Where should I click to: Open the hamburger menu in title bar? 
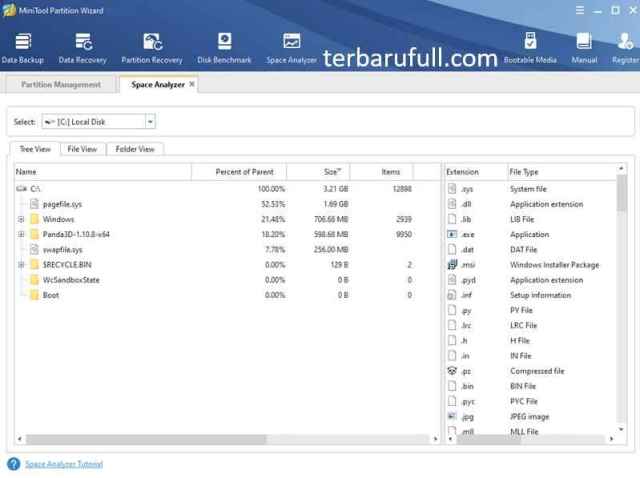[x=580, y=10]
